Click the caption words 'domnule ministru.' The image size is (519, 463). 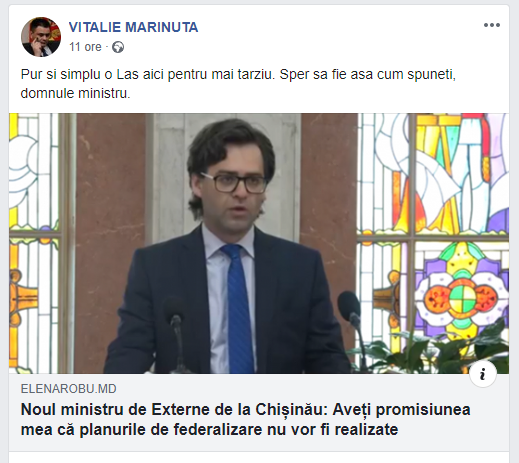click(x=75, y=93)
